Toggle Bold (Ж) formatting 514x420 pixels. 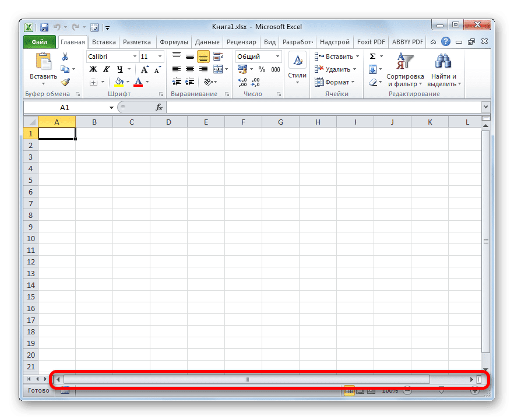(93, 69)
